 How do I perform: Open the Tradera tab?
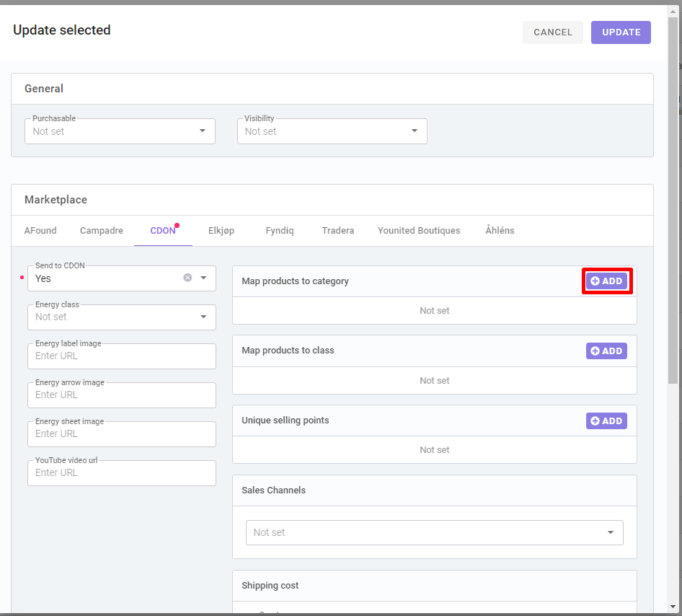338,231
